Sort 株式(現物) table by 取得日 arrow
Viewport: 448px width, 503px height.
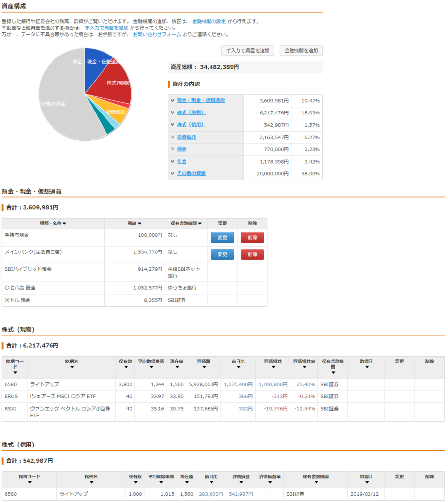pos(367,367)
